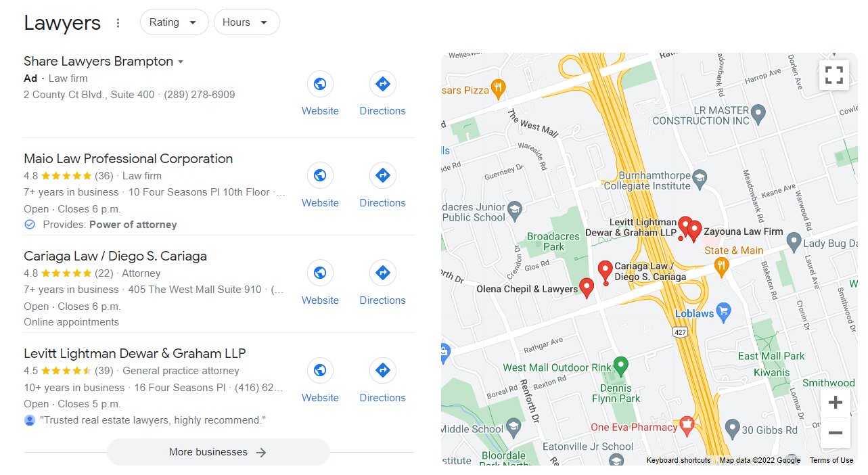Select the Loblaws shopping cart map pin

(x=723, y=312)
